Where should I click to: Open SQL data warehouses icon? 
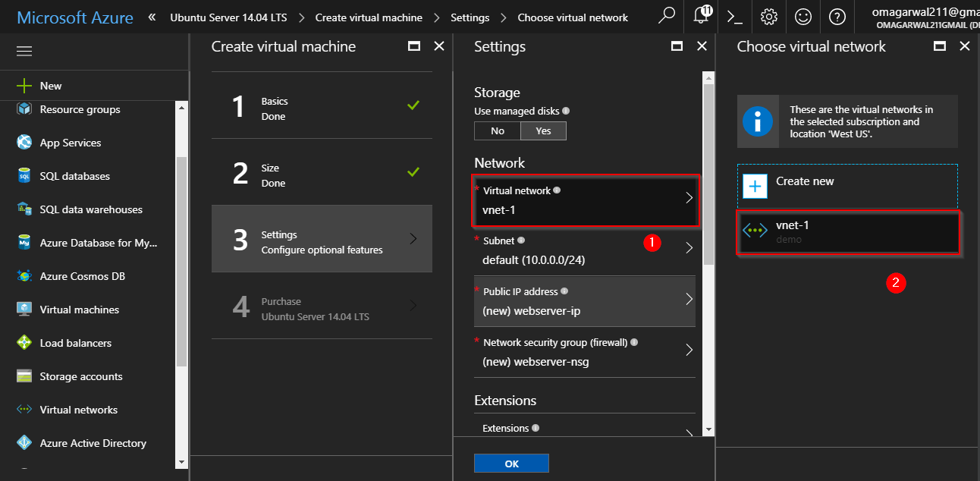(24, 209)
